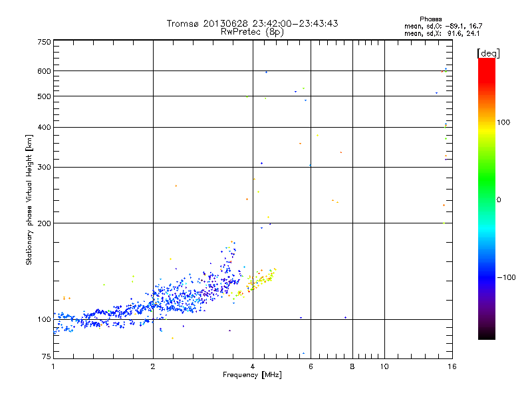
Task: Click the phase colorbar gradient
Action: [x=487, y=199]
